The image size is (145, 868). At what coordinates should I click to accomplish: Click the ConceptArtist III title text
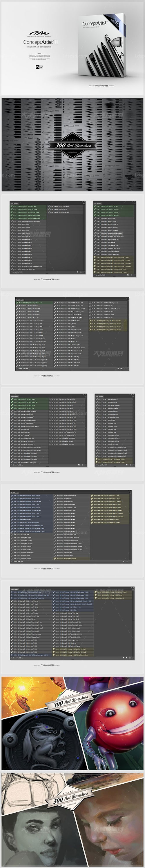pos(40,42)
